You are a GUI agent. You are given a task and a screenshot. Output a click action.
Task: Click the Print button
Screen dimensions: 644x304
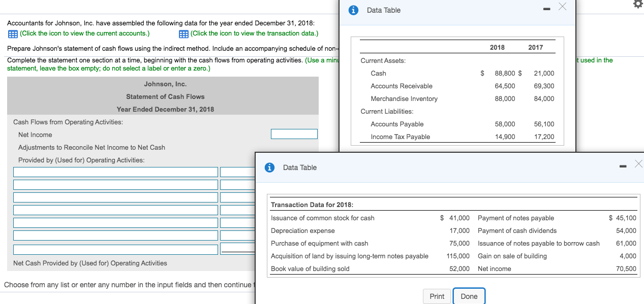[437, 296]
